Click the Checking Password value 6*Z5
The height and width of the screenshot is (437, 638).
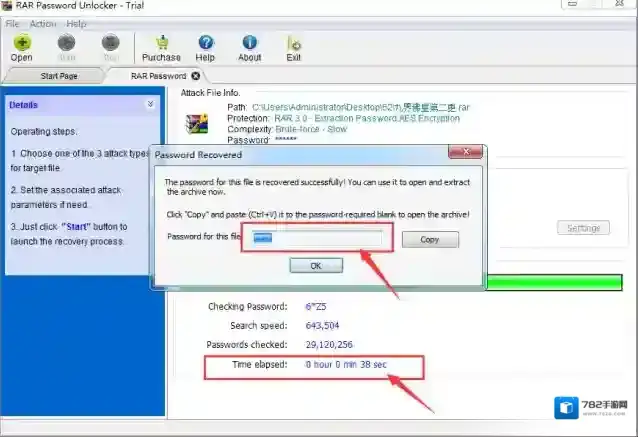(316, 306)
